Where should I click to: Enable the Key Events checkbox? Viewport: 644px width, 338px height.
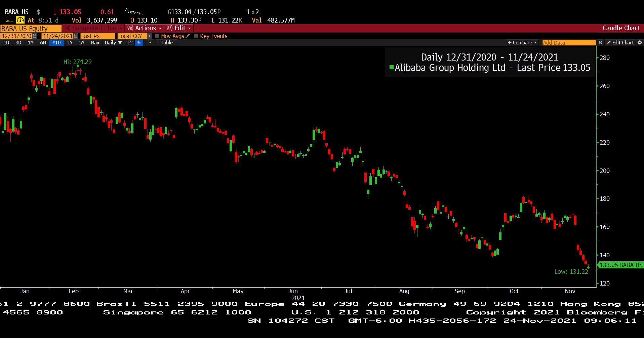(196, 36)
